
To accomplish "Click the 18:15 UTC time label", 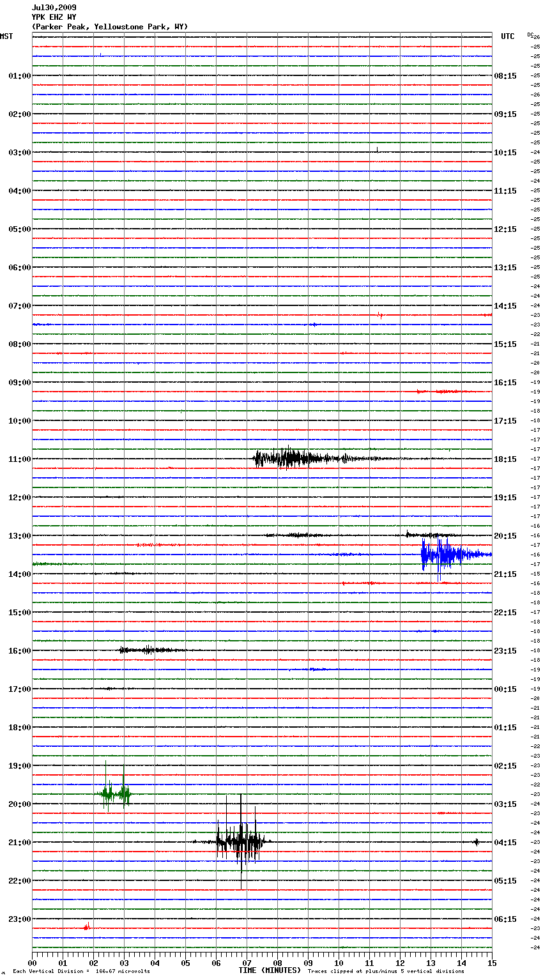I will (505, 459).
